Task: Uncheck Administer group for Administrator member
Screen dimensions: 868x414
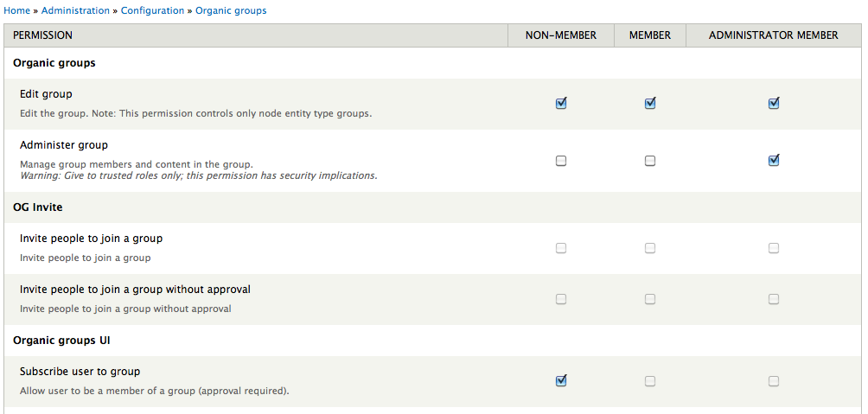Action: [x=774, y=160]
